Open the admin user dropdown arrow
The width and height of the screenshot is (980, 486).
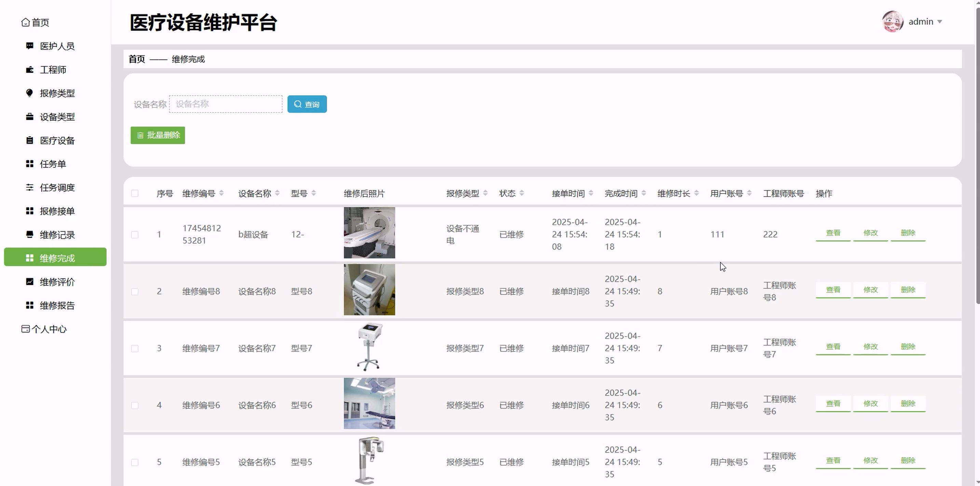[940, 22]
